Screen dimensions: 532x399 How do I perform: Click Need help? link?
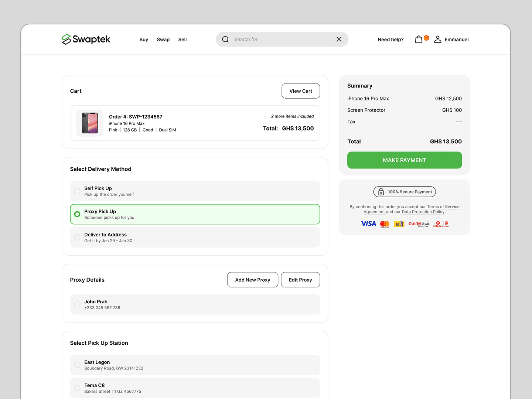click(x=391, y=40)
